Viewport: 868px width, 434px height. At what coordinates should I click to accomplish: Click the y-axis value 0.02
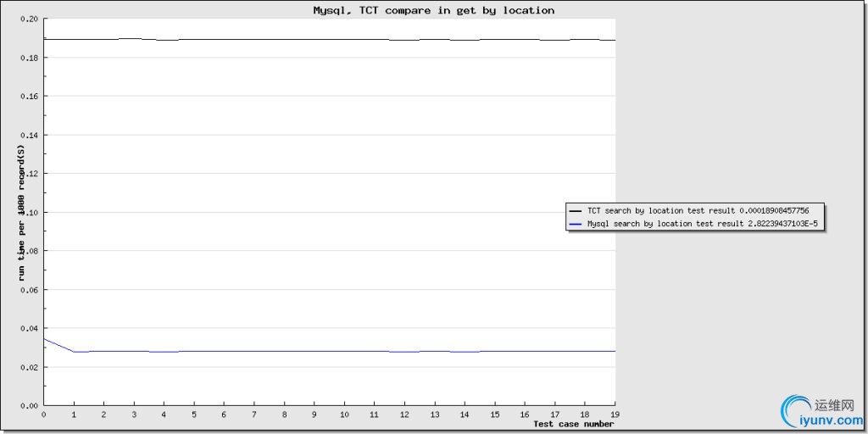tap(28, 367)
